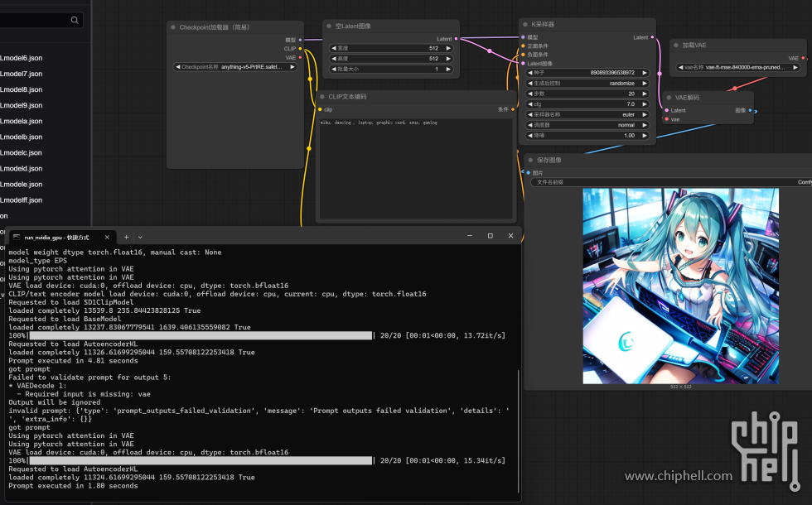Screen dimensions: 812x505
Task: Click the generated Miku image preview
Action: (x=680, y=286)
